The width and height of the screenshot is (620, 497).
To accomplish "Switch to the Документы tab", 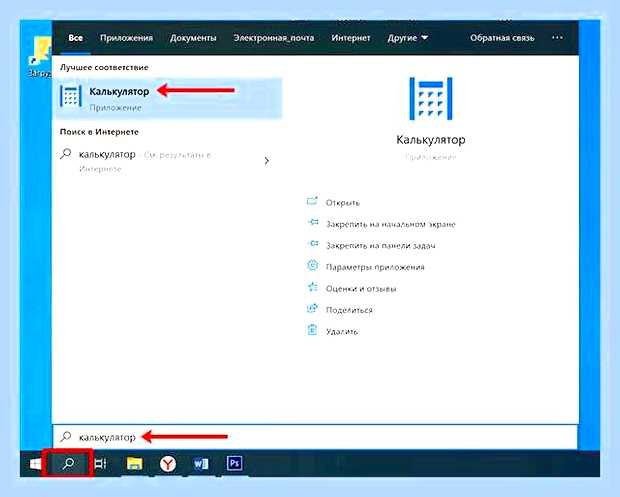I will point(193,38).
